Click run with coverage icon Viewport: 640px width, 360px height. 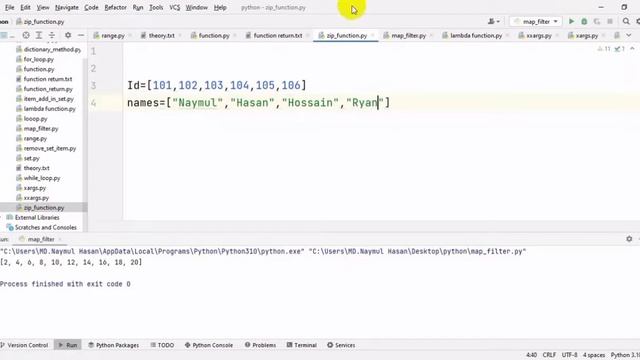click(597, 21)
